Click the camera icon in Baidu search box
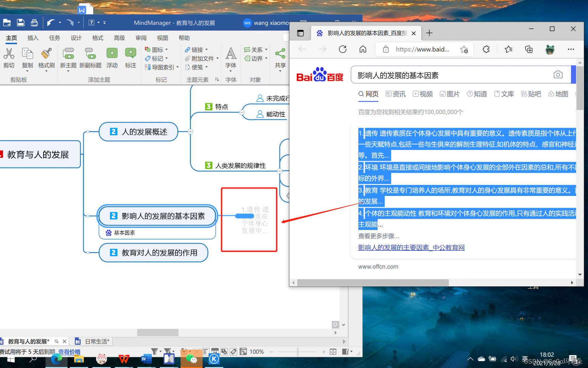Viewport: 588px width, 368px height. click(558, 74)
